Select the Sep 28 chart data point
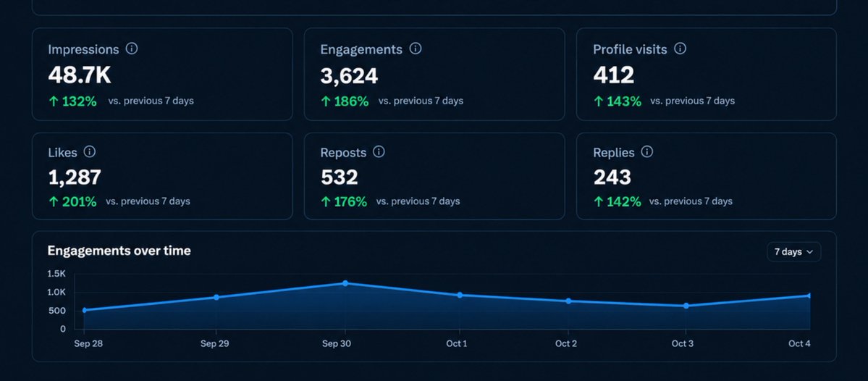 84,310
